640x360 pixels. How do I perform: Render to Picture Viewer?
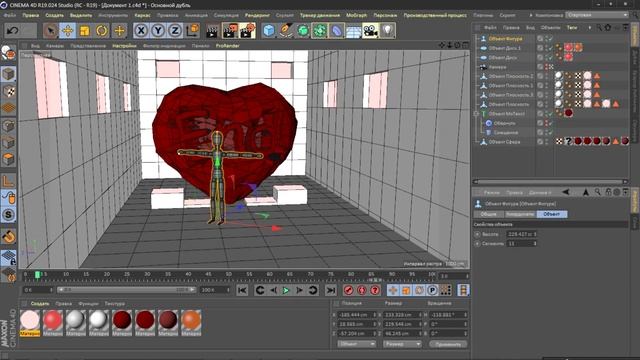point(230,31)
